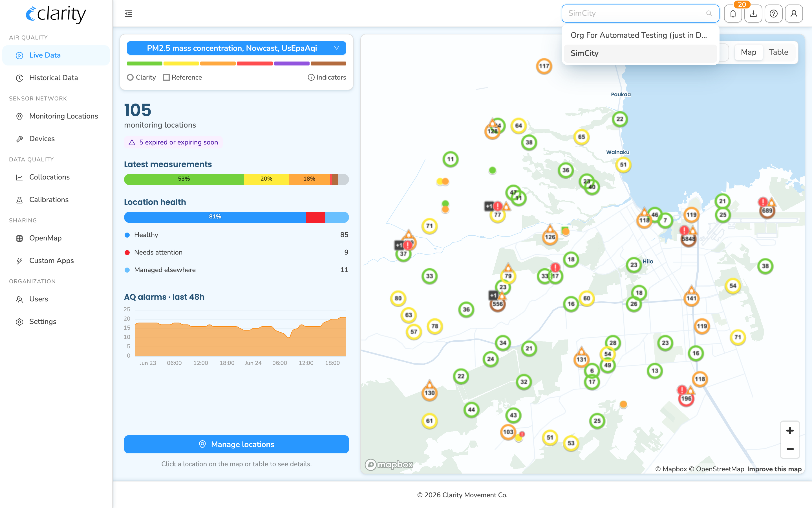Click the marker labeled 103

(508, 432)
